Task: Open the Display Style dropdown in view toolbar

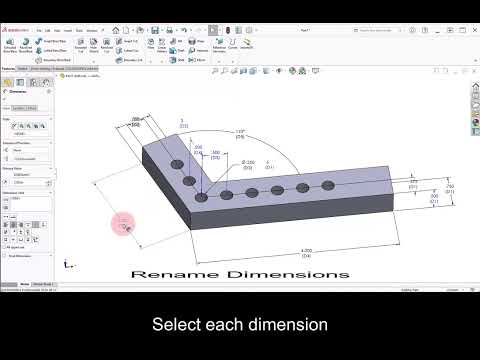Action: [x=266, y=71]
